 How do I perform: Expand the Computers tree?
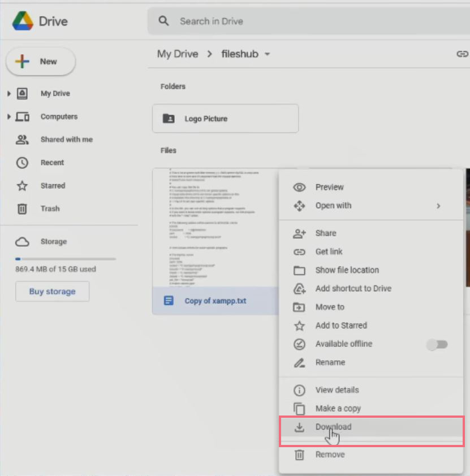click(x=9, y=117)
